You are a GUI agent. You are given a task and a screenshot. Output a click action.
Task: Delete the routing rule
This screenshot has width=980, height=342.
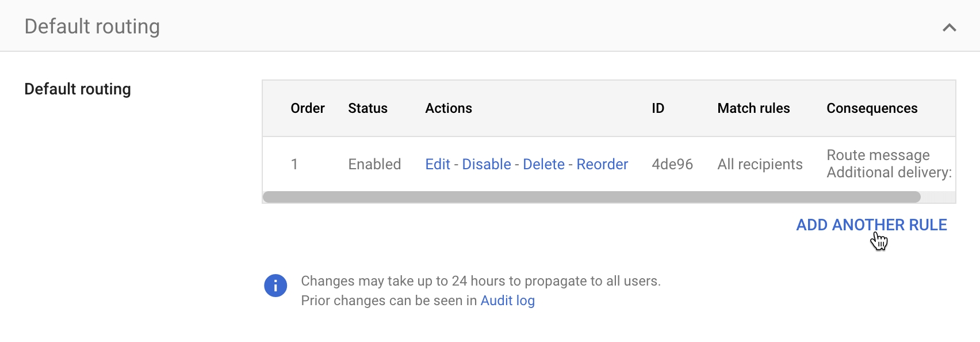coord(543,164)
